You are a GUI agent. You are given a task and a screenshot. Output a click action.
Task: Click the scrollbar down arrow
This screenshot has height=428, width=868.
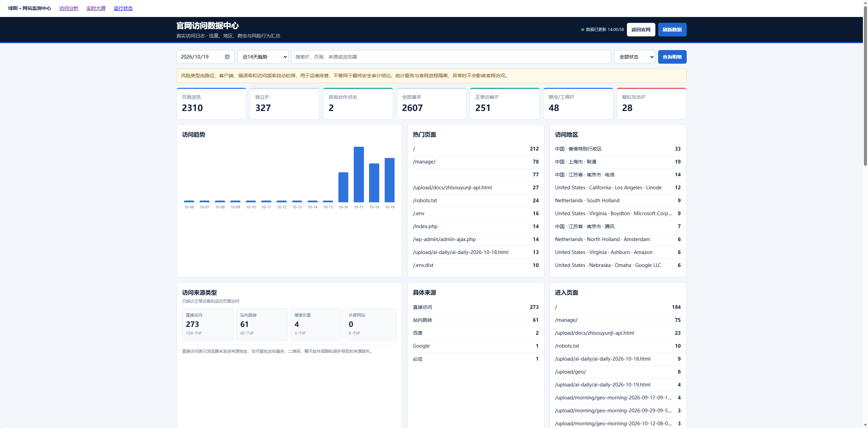pyautogui.click(x=865, y=425)
